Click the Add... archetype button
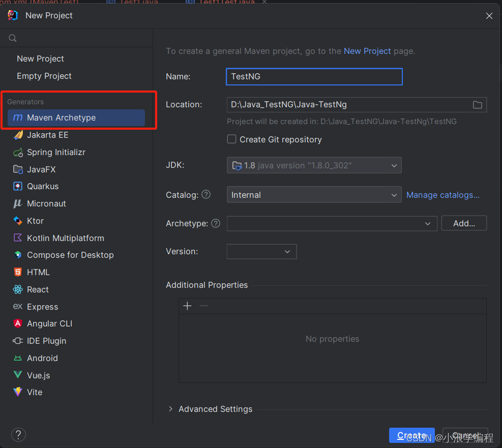This screenshot has width=502, height=448. (464, 223)
